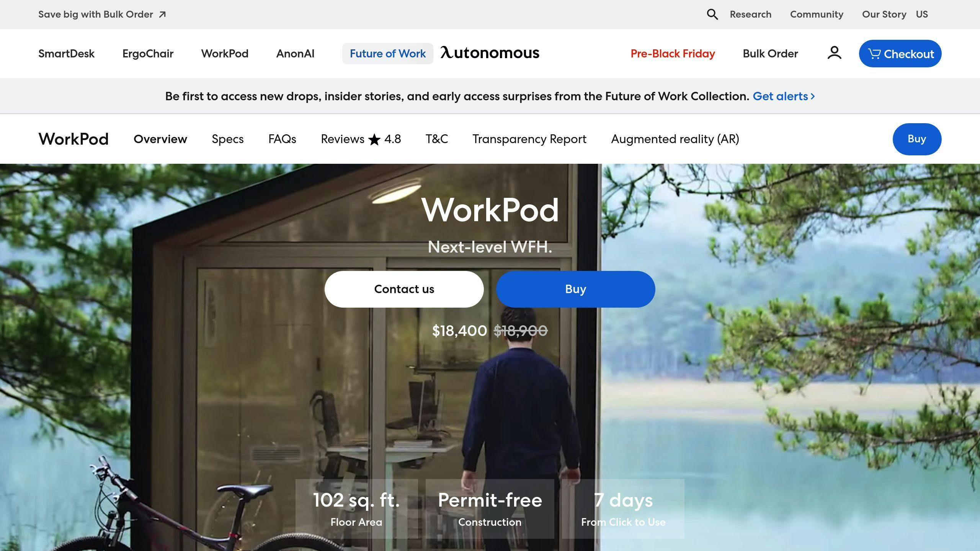980x551 pixels.
Task: Click the WorkPod hero image thumbnail
Action: [490, 357]
